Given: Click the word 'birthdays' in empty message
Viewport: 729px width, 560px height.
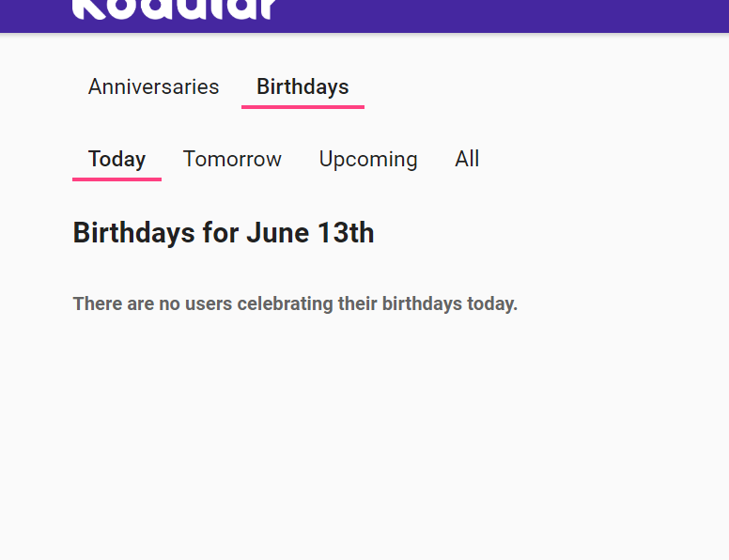Looking at the screenshot, I should pyautogui.click(x=422, y=303).
